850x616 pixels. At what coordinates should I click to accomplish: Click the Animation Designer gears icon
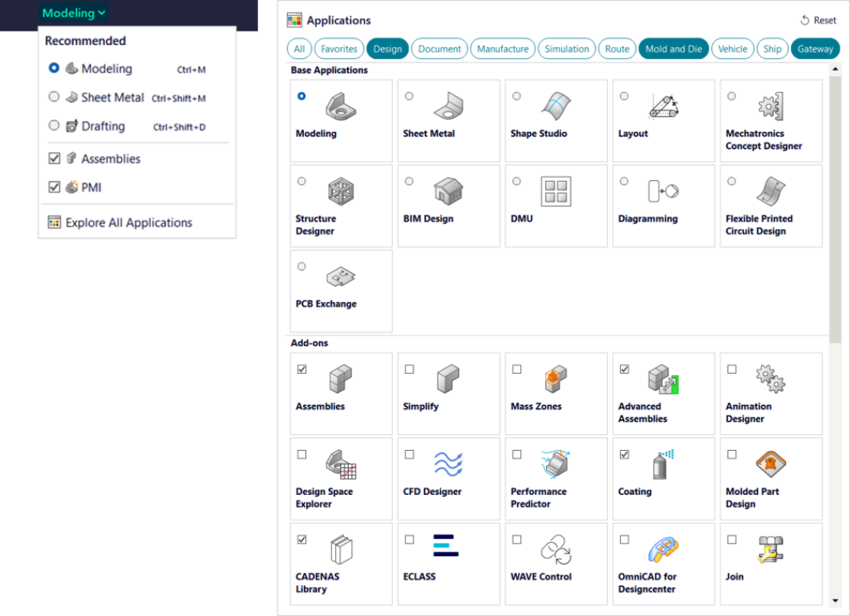[771, 378]
